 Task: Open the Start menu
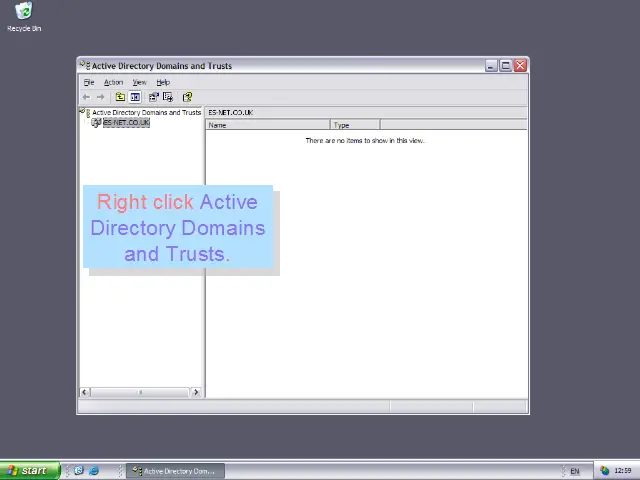pyautogui.click(x=30, y=471)
